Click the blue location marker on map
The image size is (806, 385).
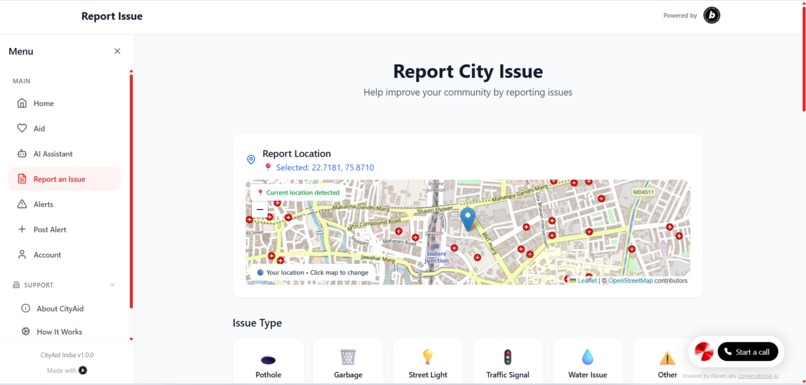click(467, 219)
